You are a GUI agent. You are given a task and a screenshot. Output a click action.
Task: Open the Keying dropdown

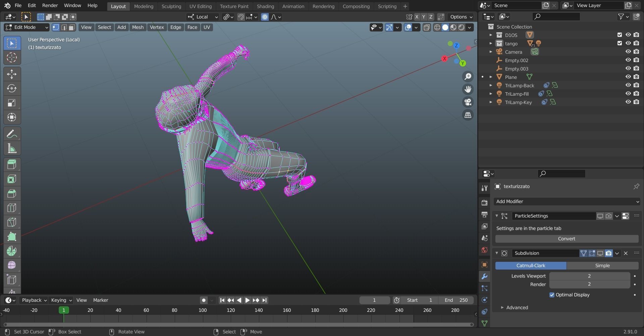pos(61,300)
